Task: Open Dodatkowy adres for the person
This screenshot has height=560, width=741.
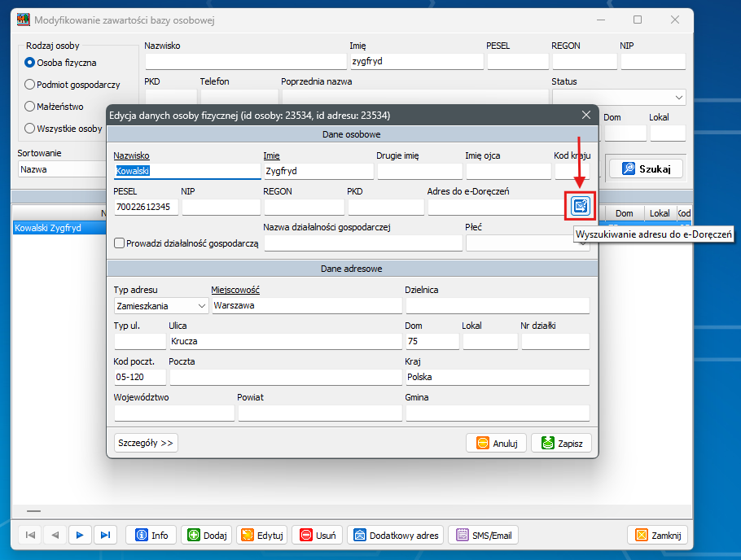Action: click(396, 535)
